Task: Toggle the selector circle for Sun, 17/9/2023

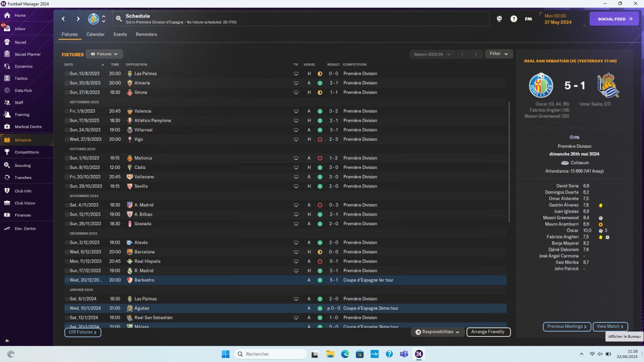Action: (67, 121)
